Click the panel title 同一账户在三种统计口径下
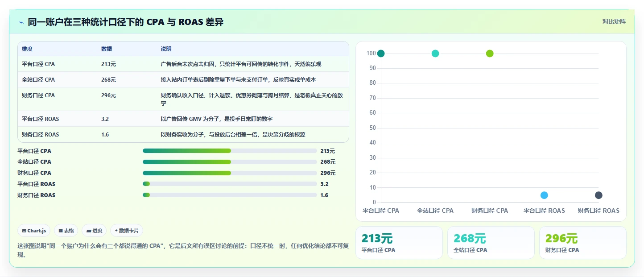This screenshot has width=644, height=277. (x=125, y=22)
